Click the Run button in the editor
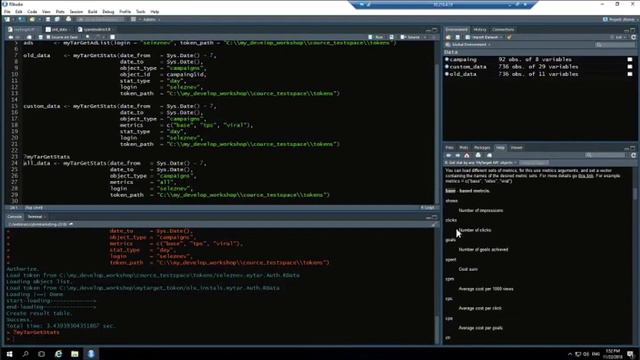This screenshot has height=360, width=640. pyautogui.click(x=376, y=37)
